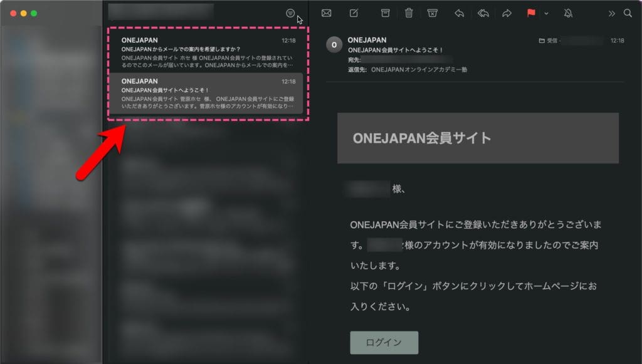Click the ログイン button in the email
Viewport: 642px width, 364px height.
pyautogui.click(x=384, y=342)
